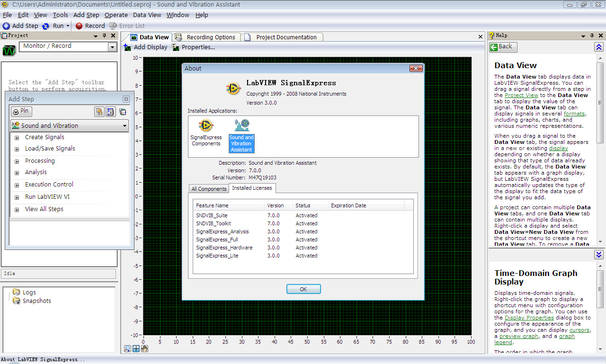This screenshot has width=606, height=364.
Task: Click the Feature Name column header
Action: pyautogui.click(x=229, y=205)
